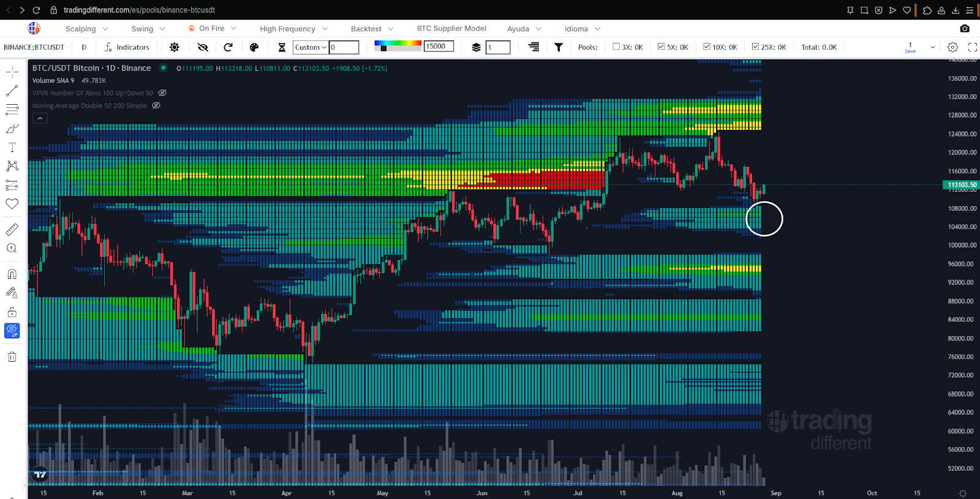Click the right-aligned lines icon

click(534, 47)
